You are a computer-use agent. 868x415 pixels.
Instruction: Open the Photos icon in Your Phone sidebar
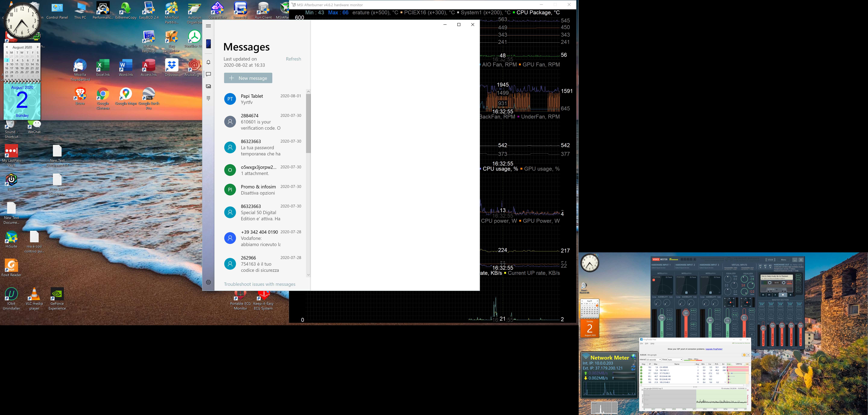click(x=208, y=86)
